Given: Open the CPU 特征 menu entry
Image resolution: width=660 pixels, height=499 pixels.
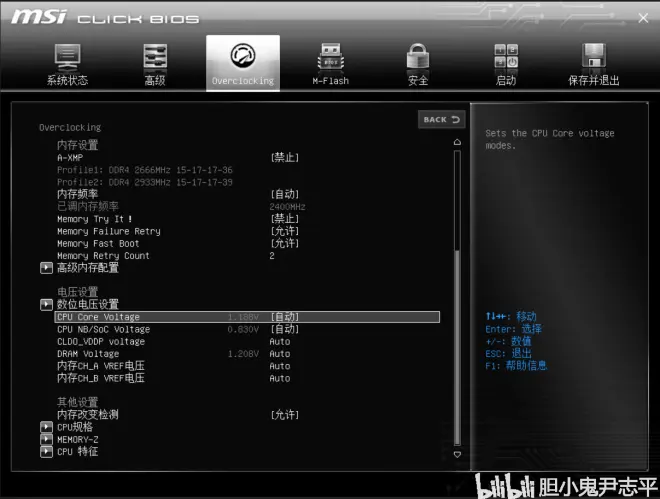Looking at the screenshot, I should click(77, 452).
